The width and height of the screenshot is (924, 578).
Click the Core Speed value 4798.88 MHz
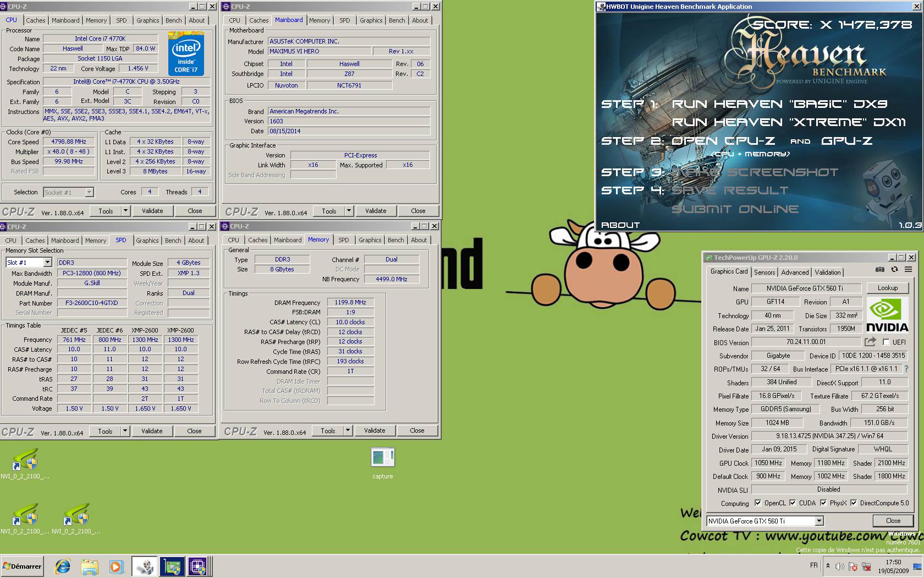pyautogui.click(x=70, y=141)
